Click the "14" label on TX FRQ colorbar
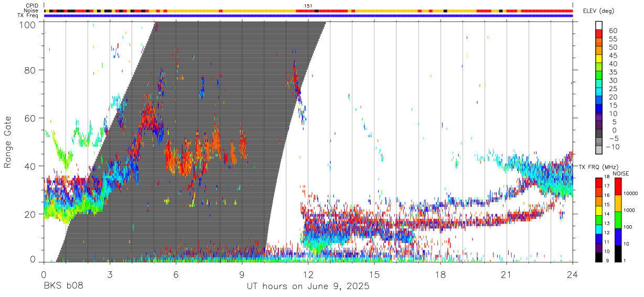This screenshot has height=297, width=644. click(607, 214)
